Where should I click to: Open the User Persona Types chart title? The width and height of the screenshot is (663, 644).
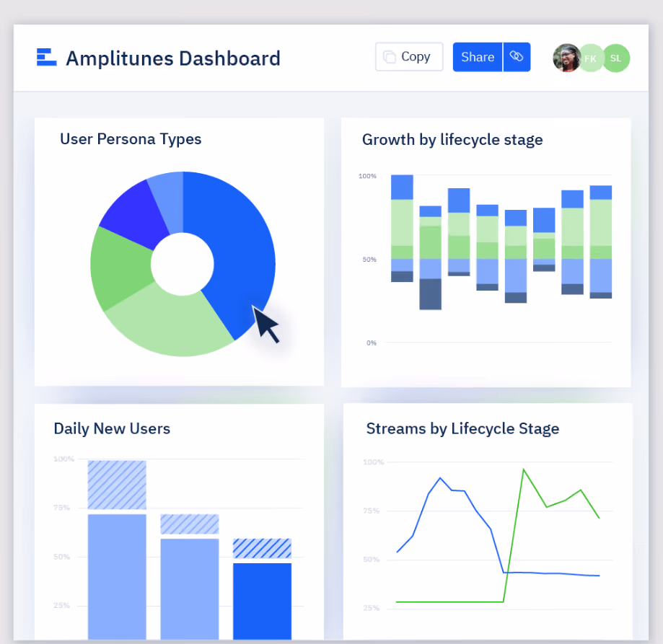(131, 139)
